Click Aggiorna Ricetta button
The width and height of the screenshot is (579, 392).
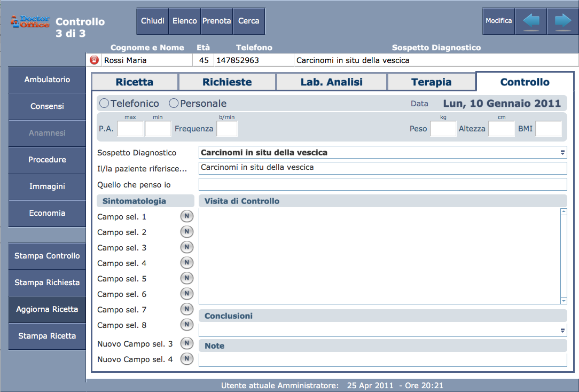click(x=47, y=309)
